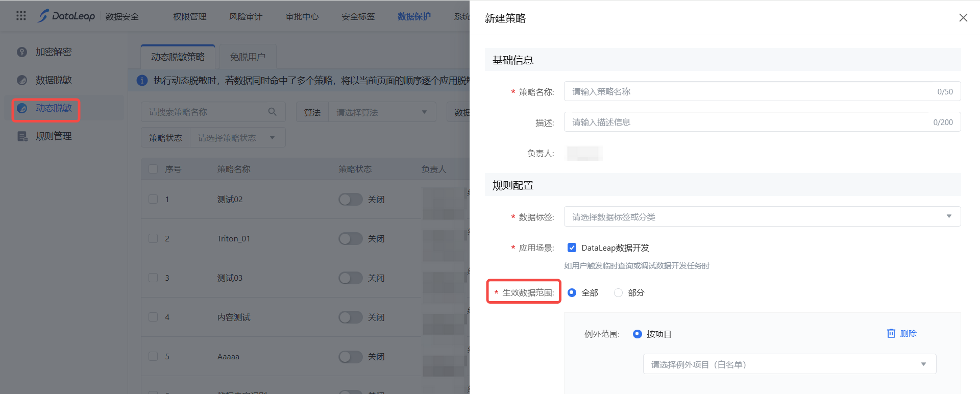Viewport: 980px width, 394px height.
Task: Click the 规则管理 sidebar icon
Action: [x=22, y=136]
